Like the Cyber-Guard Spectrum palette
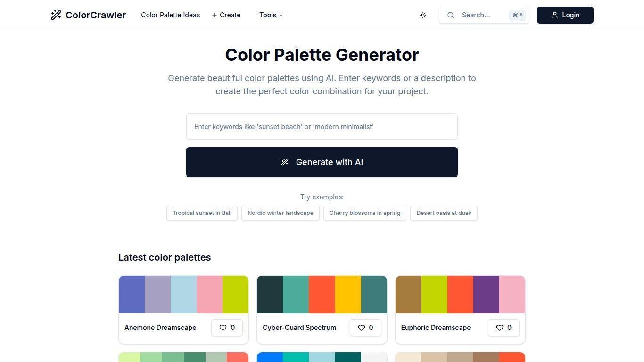Image resolution: width=644 pixels, height=362 pixels. 365,328
